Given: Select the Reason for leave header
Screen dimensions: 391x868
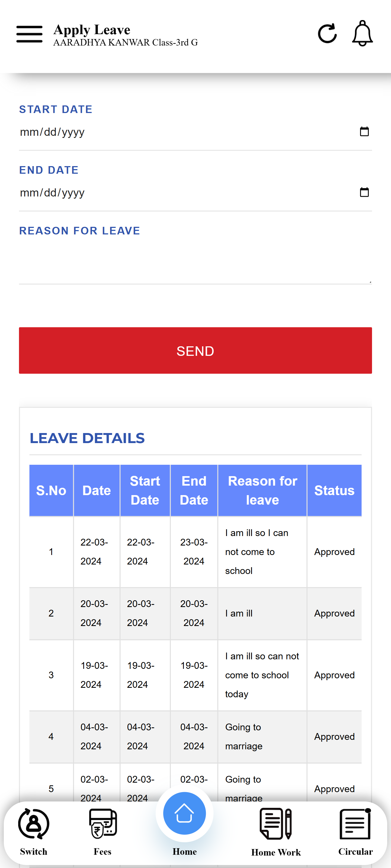Looking at the screenshot, I should click(x=262, y=490).
